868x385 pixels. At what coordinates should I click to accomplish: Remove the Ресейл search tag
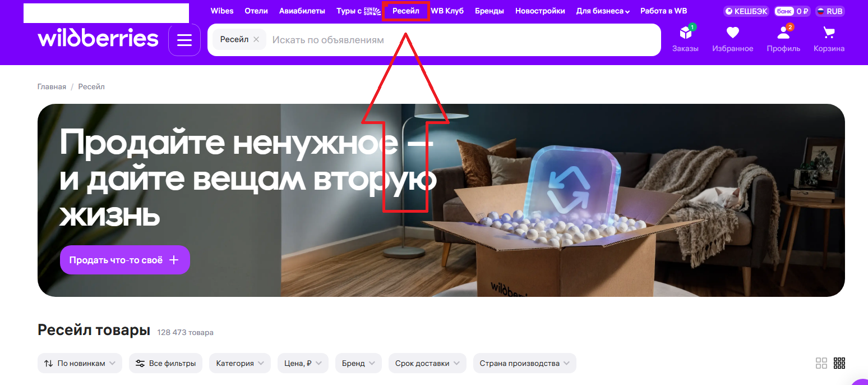coord(256,39)
